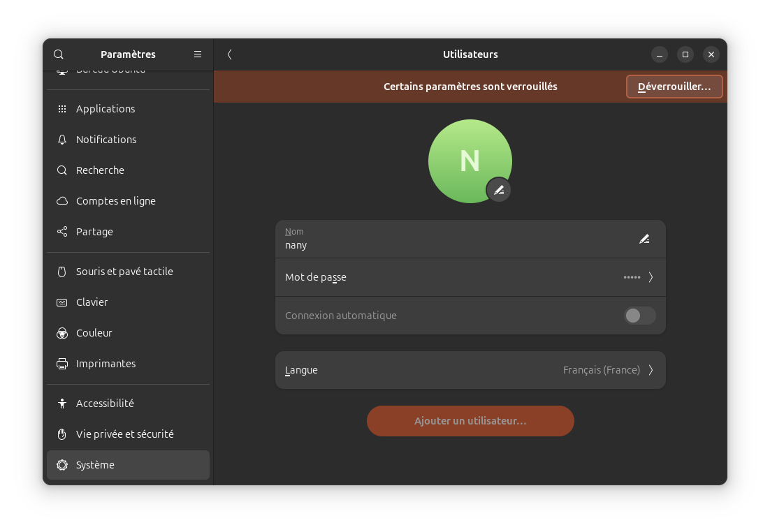Toggle the Connexion automatique switch
This screenshot has width=770, height=532.
pos(639,316)
